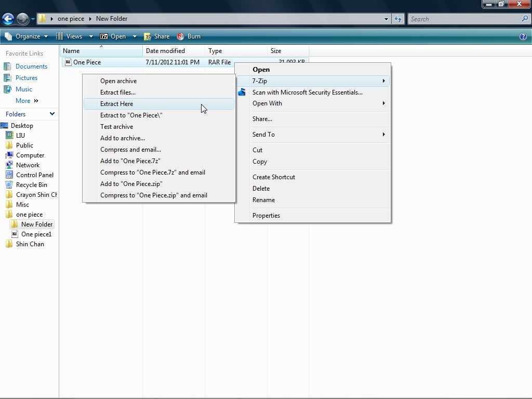
Task: Click the Share toolbar button
Action: [157, 36]
